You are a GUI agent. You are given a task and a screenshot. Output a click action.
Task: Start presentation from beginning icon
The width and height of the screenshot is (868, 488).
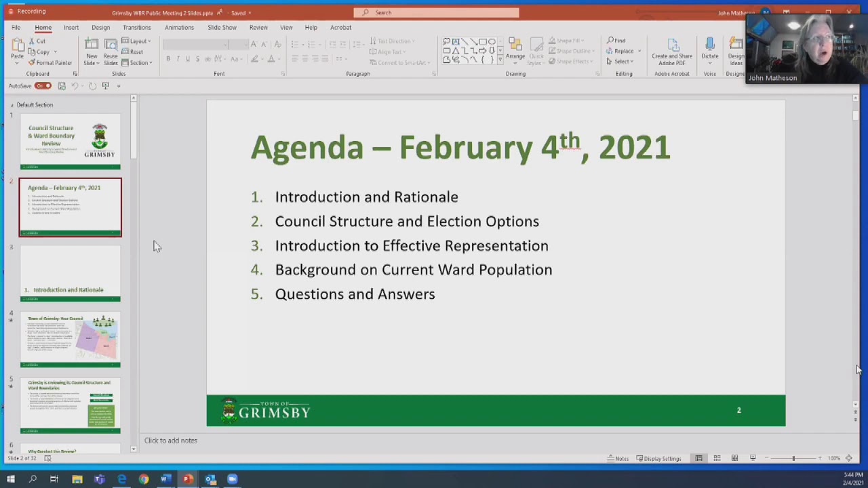tap(105, 86)
